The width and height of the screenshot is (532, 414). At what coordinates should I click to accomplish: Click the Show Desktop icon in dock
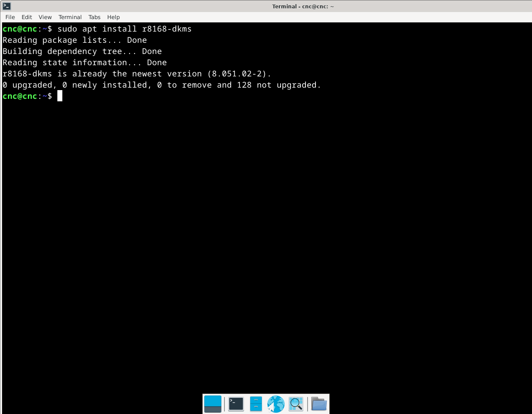tap(213, 404)
